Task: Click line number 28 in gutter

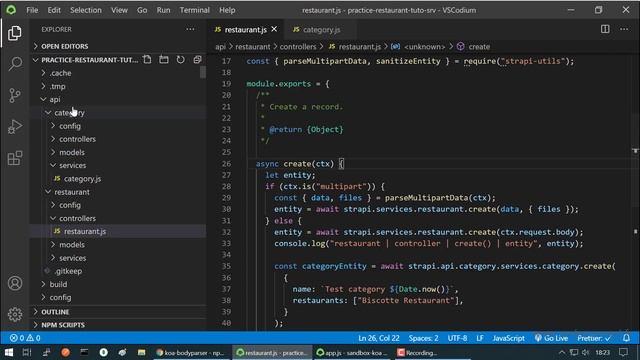Action: [226, 186]
